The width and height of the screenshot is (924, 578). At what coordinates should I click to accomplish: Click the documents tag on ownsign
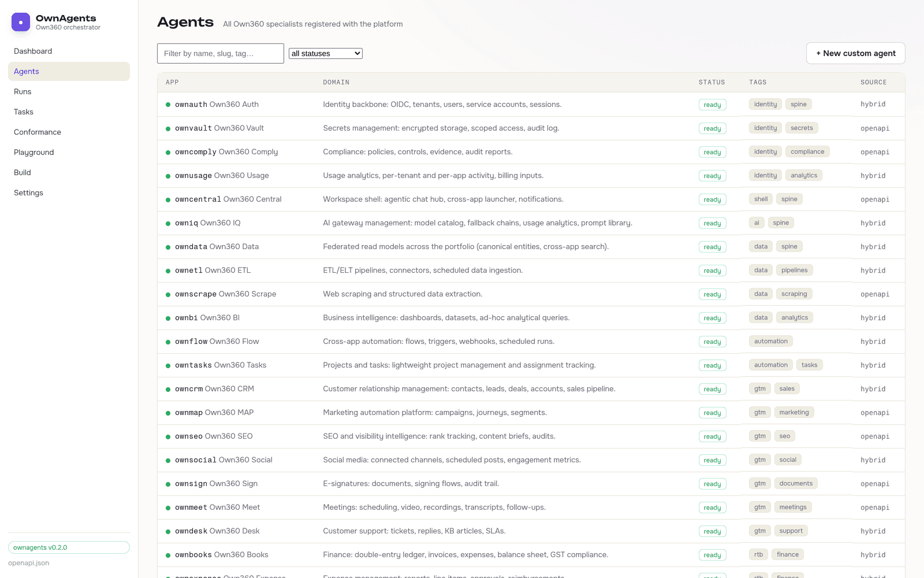click(796, 484)
